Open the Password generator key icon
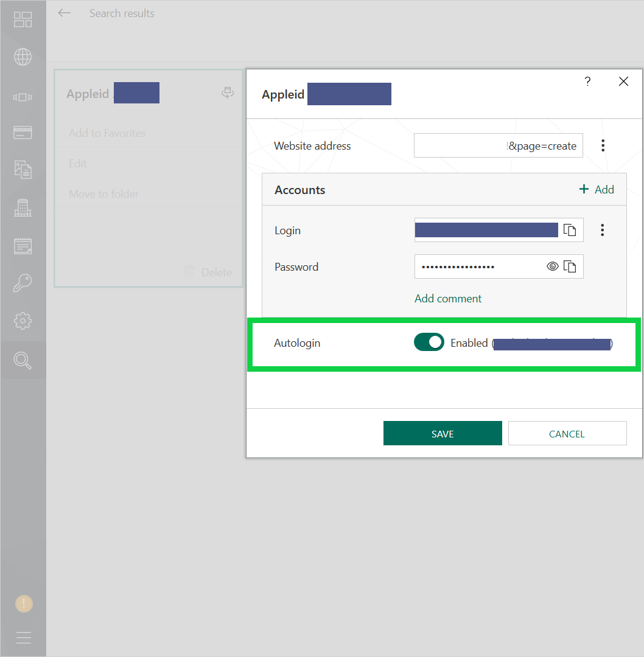 23,283
